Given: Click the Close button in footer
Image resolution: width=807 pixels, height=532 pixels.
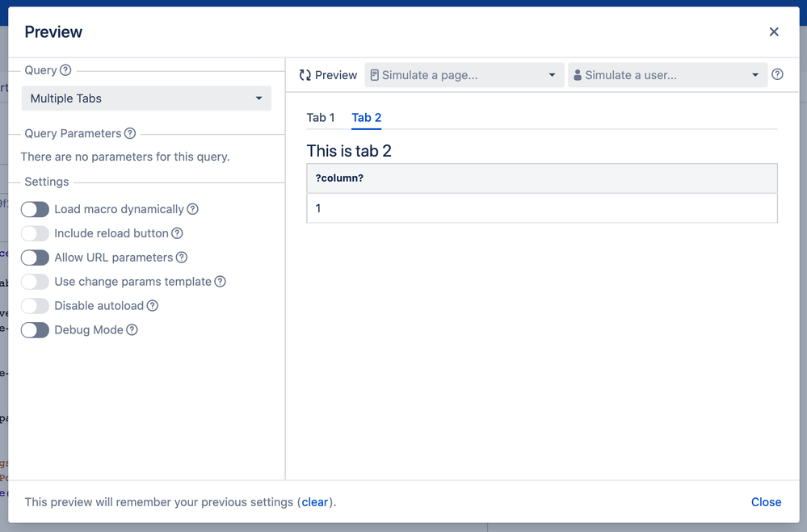Looking at the screenshot, I should click(766, 502).
